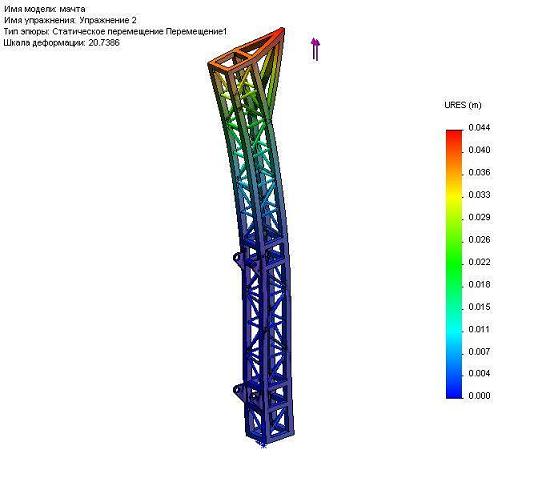
Task: Select the legend value 0.022
Action: click(x=479, y=262)
